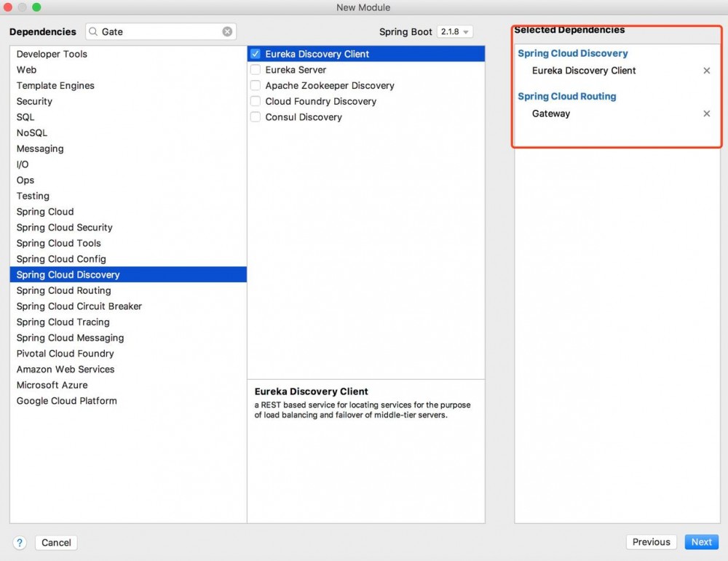The height and width of the screenshot is (561, 728).
Task: Select Amazon Web Services category
Action: (128, 370)
